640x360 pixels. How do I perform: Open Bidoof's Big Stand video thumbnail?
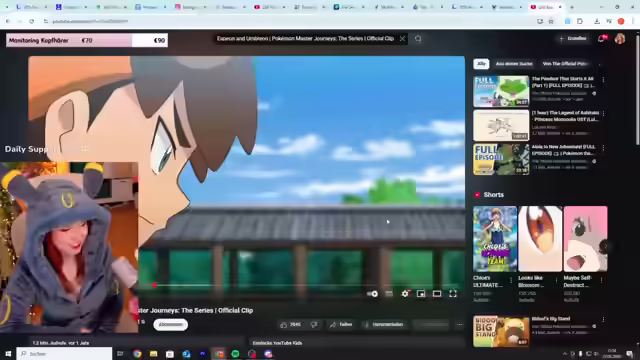point(501,331)
